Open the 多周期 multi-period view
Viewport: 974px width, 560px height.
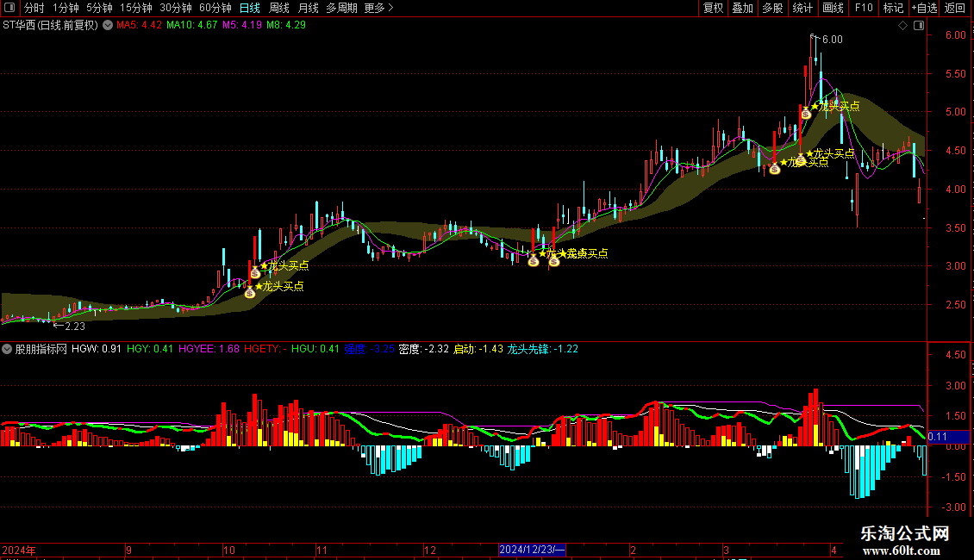[x=341, y=8]
